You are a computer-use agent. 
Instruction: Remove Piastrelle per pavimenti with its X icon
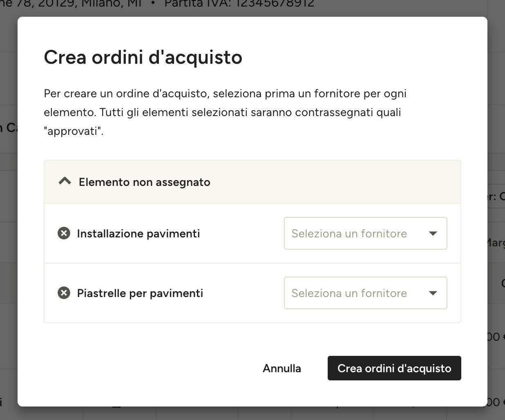click(64, 293)
